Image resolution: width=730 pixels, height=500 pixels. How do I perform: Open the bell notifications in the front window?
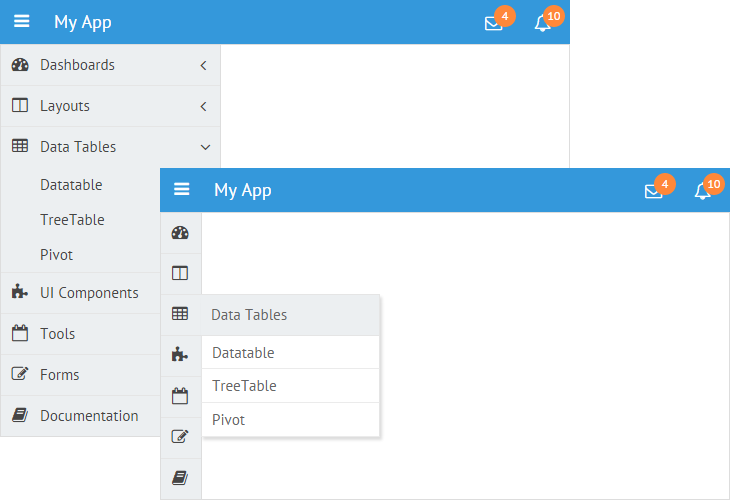[x=702, y=191]
